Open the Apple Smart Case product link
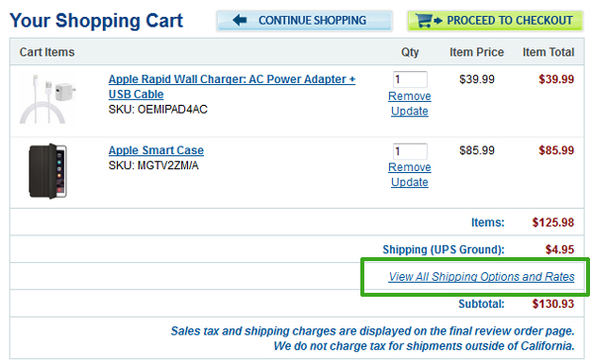Screen dimensions: 594x364 coord(156,150)
